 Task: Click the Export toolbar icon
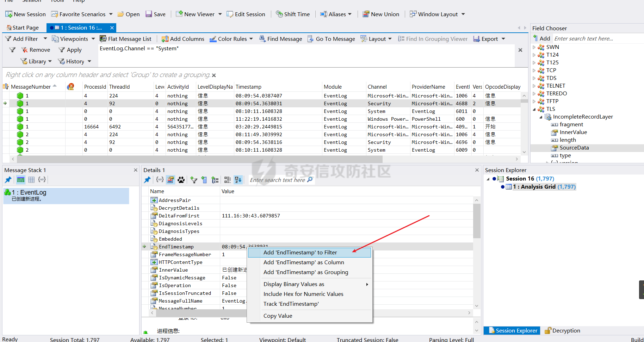click(477, 39)
